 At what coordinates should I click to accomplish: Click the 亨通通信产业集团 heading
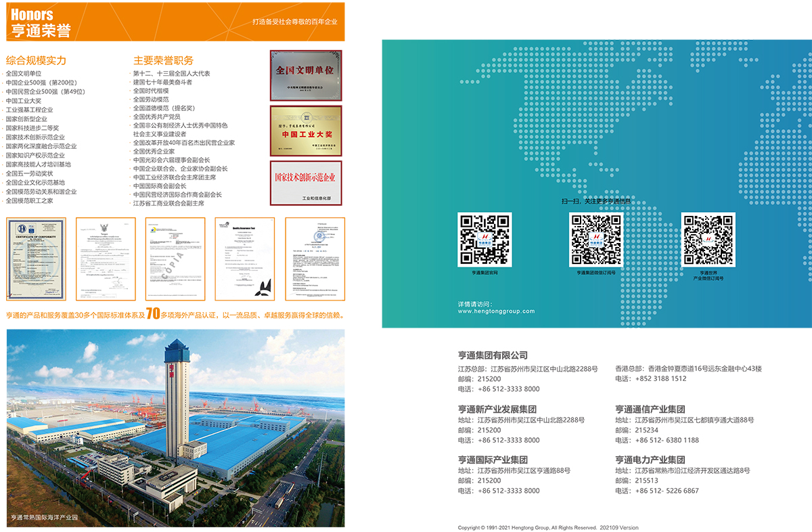click(x=650, y=409)
